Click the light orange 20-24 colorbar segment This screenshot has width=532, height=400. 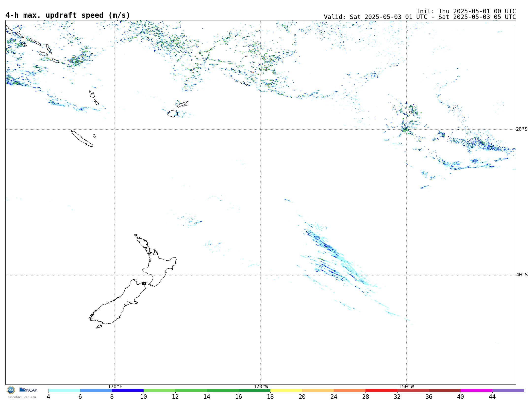tap(318, 391)
